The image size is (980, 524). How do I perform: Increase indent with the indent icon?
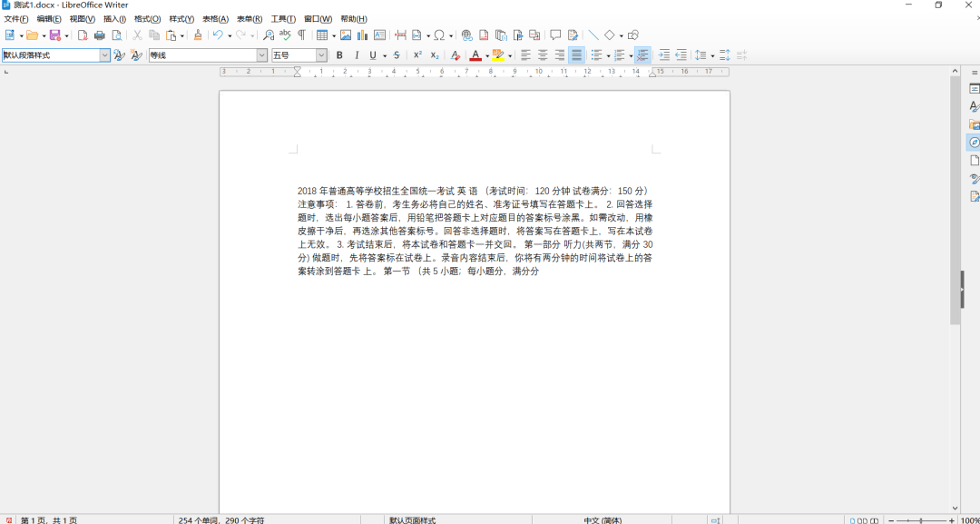pyautogui.click(x=664, y=55)
